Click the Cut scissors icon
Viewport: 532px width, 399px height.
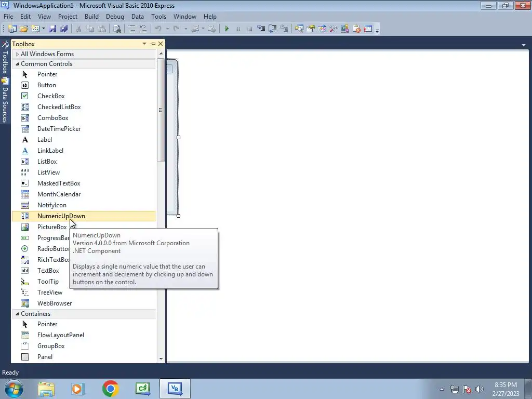pyautogui.click(x=79, y=29)
